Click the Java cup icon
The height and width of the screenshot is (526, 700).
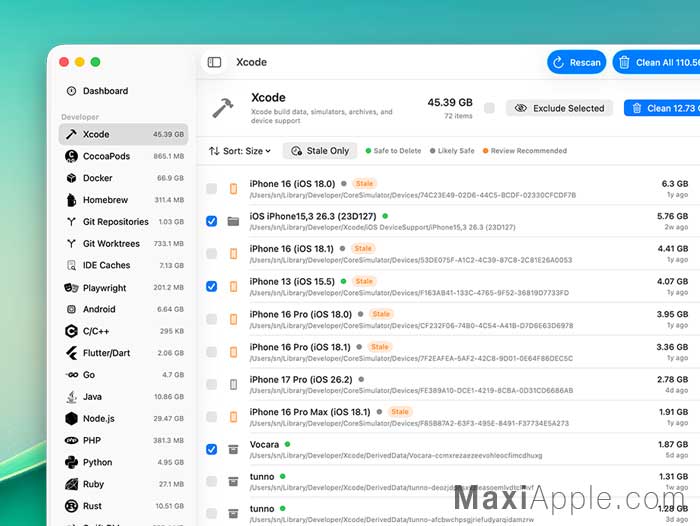click(x=71, y=397)
